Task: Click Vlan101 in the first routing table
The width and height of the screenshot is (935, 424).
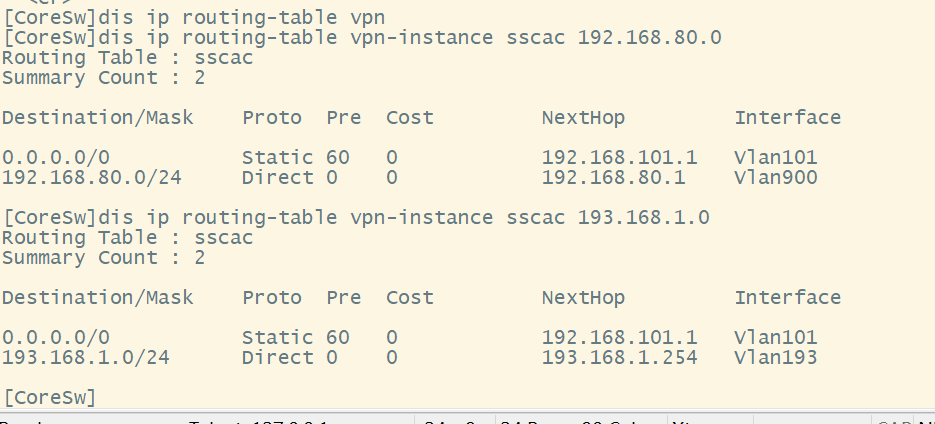Action: point(776,157)
